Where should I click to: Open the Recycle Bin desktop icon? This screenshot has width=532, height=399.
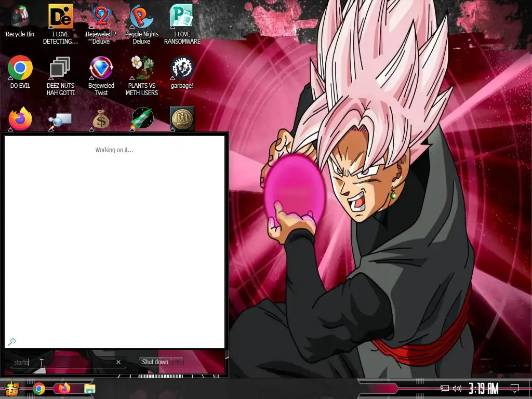coord(20,21)
